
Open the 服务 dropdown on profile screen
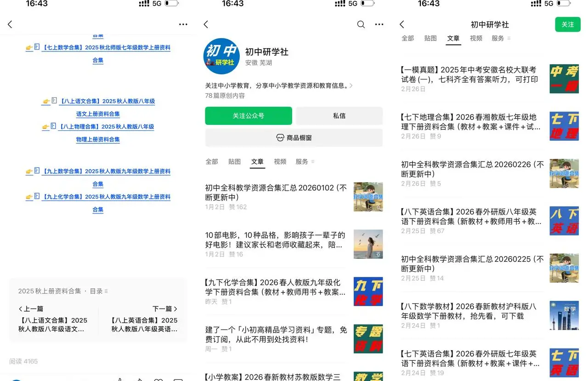[x=305, y=162]
